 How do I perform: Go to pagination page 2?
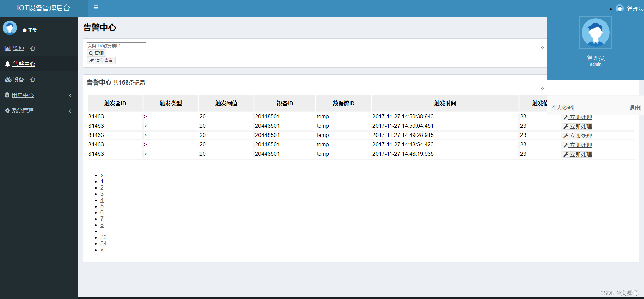(102, 188)
